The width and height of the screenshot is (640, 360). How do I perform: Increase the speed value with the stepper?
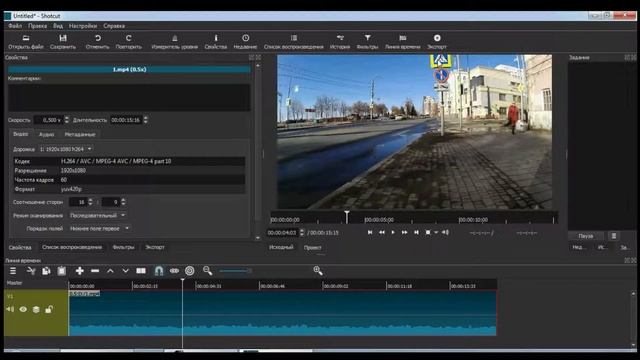point(67,118)
